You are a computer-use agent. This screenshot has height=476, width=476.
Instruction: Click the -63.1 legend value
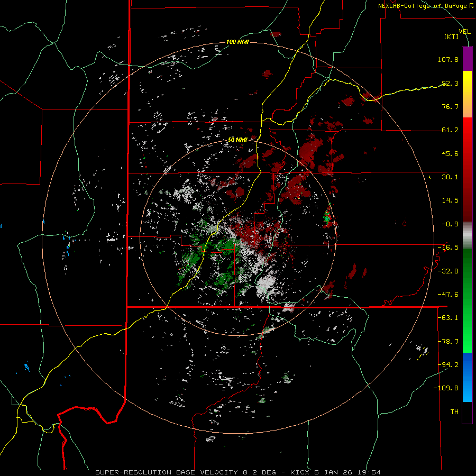pos(448,318)
